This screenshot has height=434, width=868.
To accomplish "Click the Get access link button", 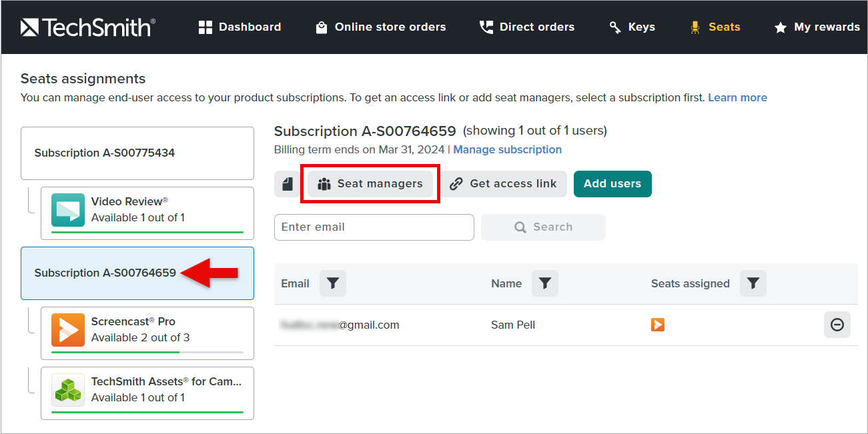I will coord(504,184).
